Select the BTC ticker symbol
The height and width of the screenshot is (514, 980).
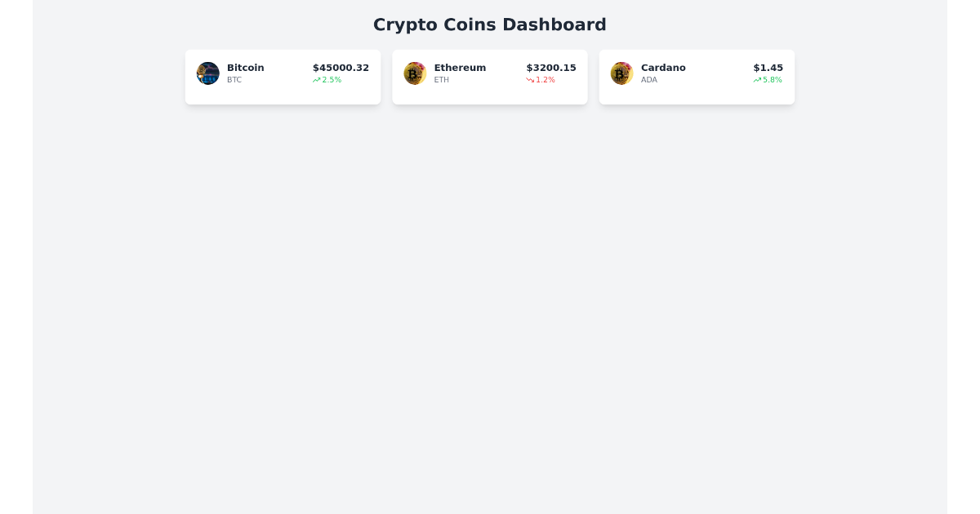click(x=234, y=80)
